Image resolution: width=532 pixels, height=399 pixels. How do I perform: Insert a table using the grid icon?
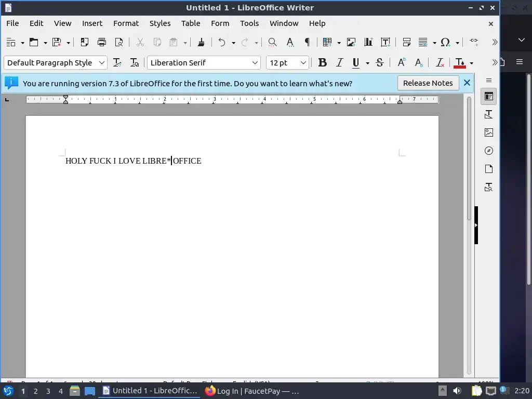[x=327, y=42]
